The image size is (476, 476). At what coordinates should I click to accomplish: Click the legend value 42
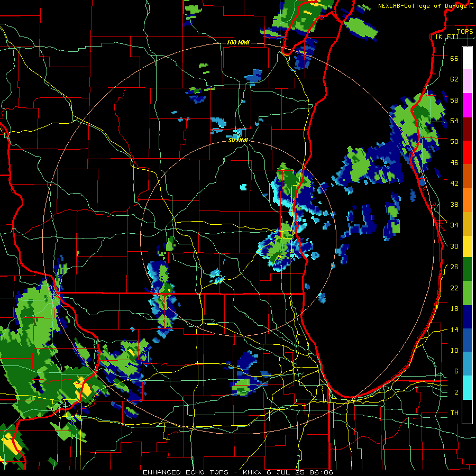click(x=454, y=184)
